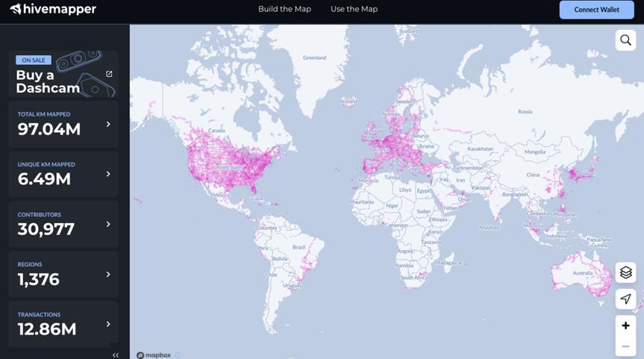Click China label on map
This screenshot has height=359, width=644.
coord(533,175)
